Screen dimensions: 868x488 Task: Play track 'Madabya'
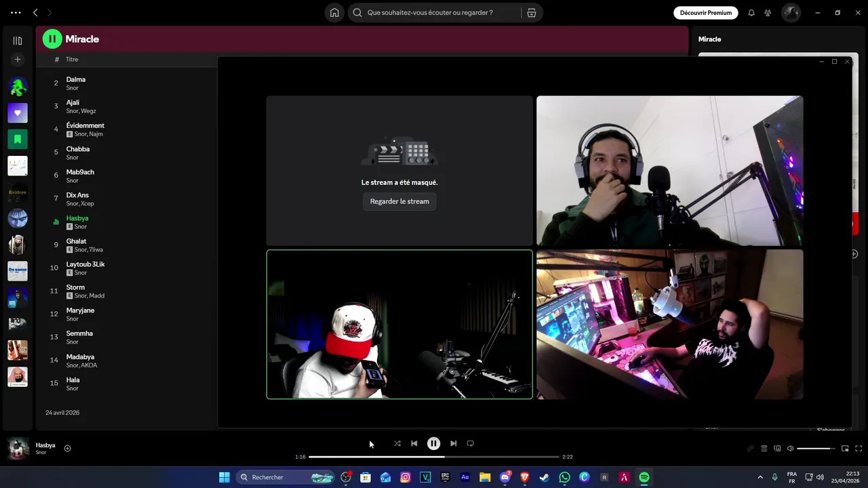[x=80, y=357]
